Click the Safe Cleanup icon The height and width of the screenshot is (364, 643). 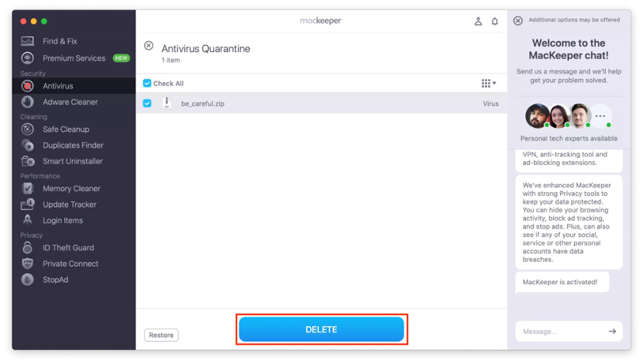(x=27, y=129)
